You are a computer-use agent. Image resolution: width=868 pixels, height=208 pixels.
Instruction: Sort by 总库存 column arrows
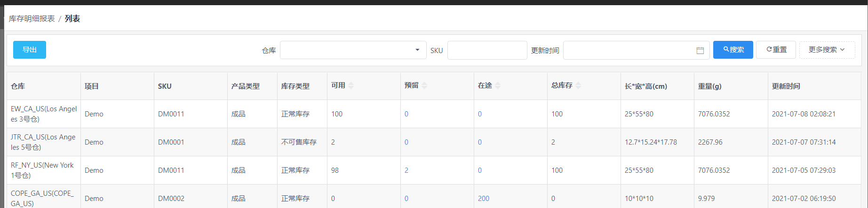(578, 85)
